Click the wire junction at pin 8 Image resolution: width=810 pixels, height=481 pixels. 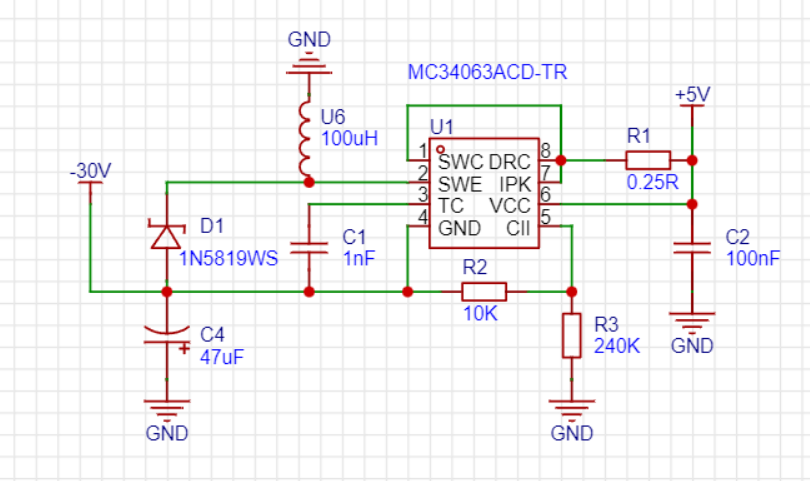coord(560,160)
